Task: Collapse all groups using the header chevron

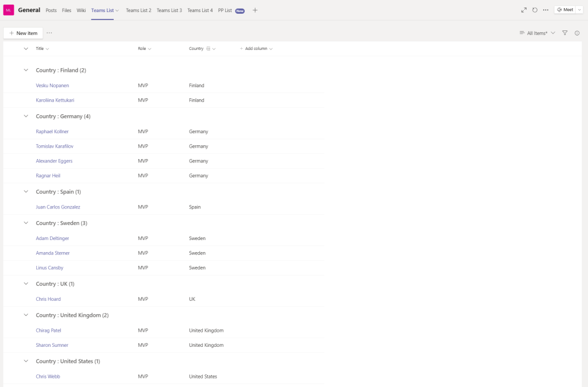Action: (x=26, y=49)
